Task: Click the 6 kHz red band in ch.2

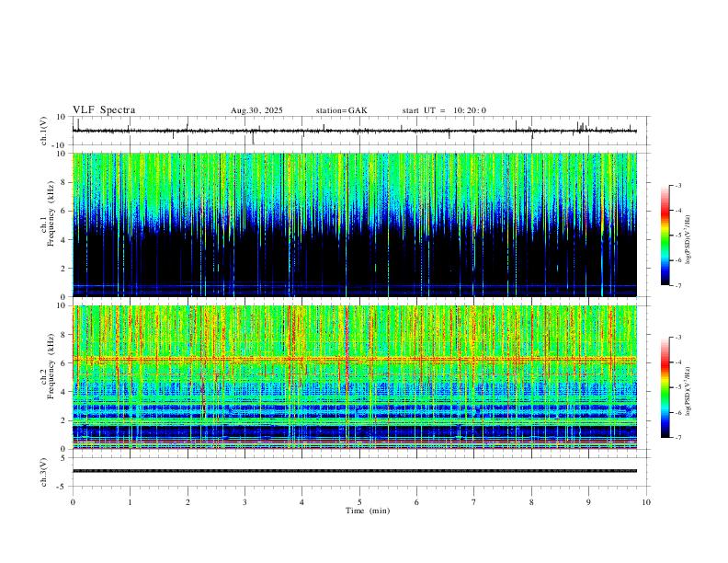Action: tap(355, 359)
